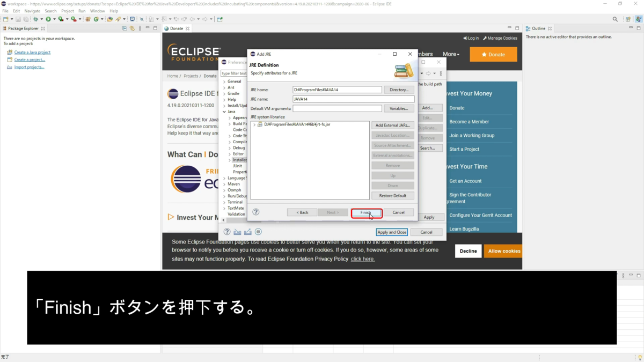Click the Open Type folder icon
This screenshot has height=362, width=644.
click(x=110, y=19)
